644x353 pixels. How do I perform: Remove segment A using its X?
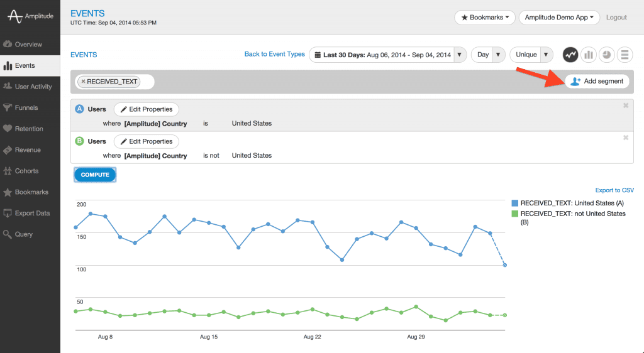626,106
